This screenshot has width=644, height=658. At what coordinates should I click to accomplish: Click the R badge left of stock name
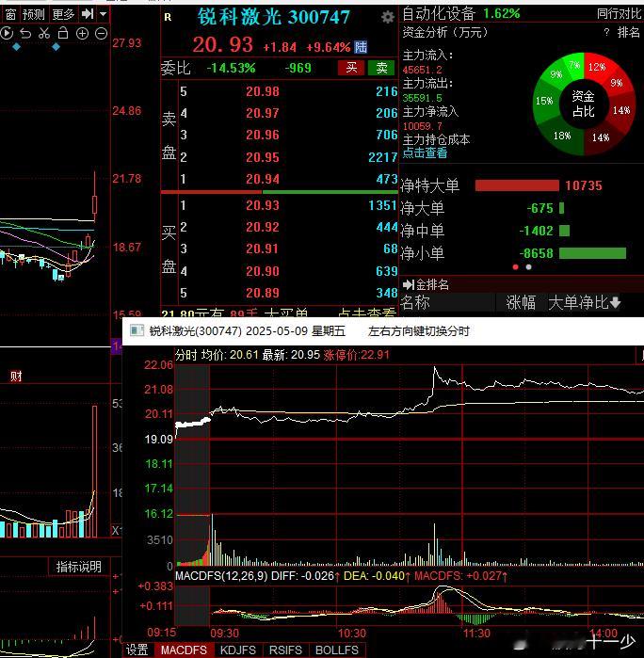pyautogui.click(x=168, y=17)
